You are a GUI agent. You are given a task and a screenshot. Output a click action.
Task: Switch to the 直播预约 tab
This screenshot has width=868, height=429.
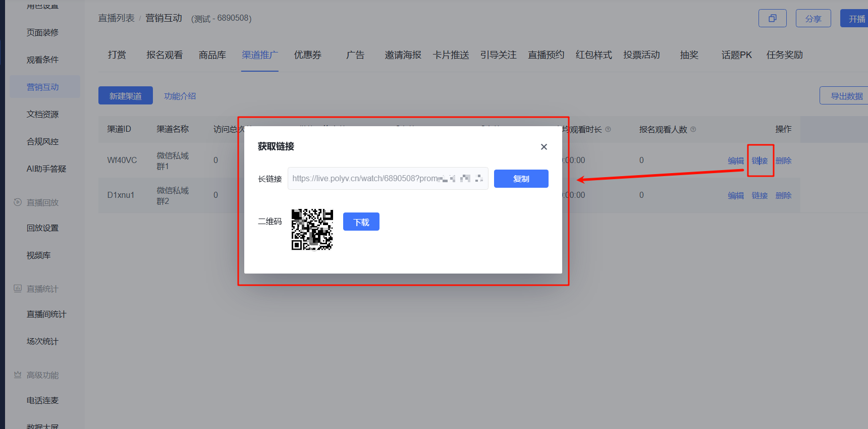point(546,55)
